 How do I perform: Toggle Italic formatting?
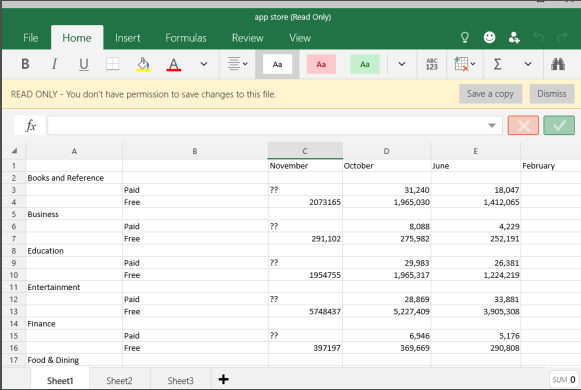[54, 64]
